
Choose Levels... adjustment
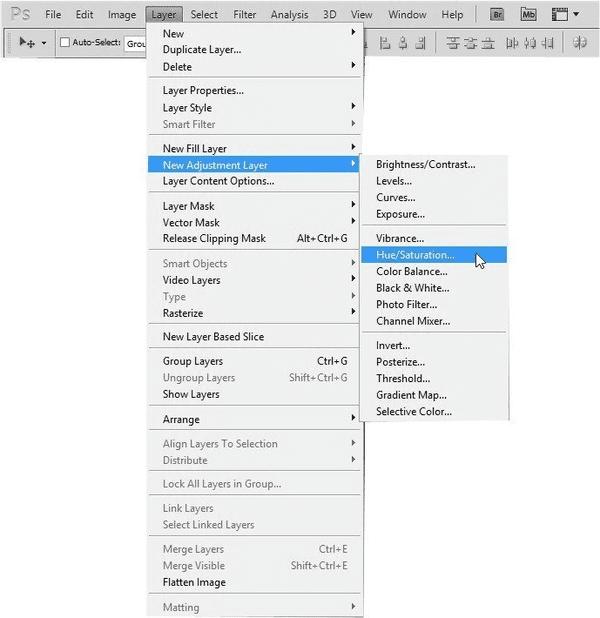click(434, 181)
